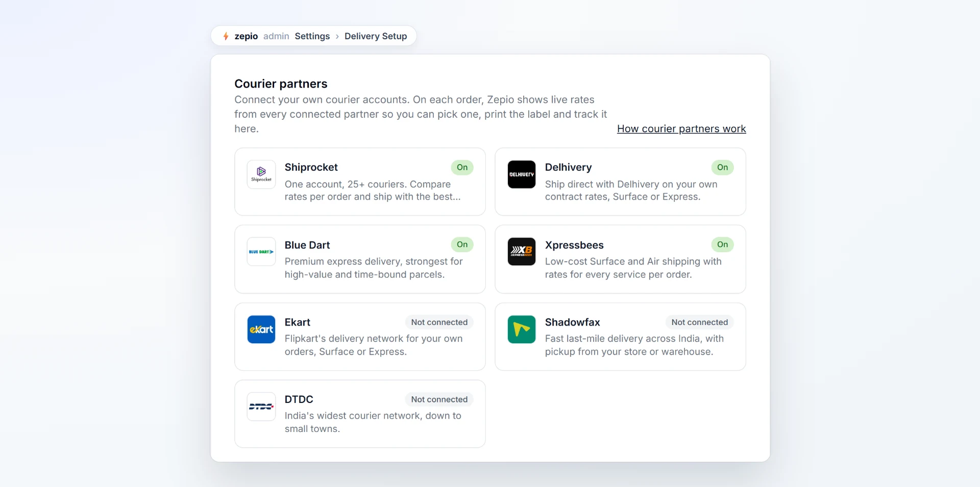This screenshot has width=980, height=487.
Task: Click the Courier partners heading
Action: 281,84
